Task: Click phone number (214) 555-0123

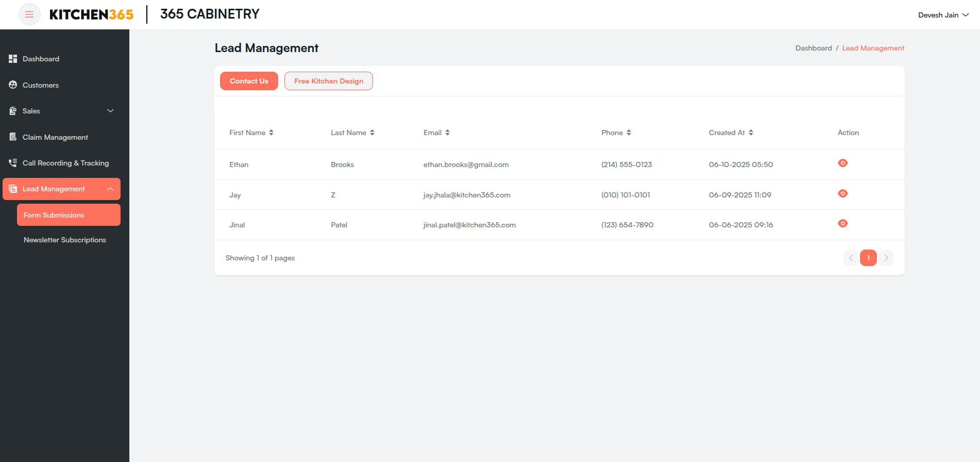Action: click(627, 164)
